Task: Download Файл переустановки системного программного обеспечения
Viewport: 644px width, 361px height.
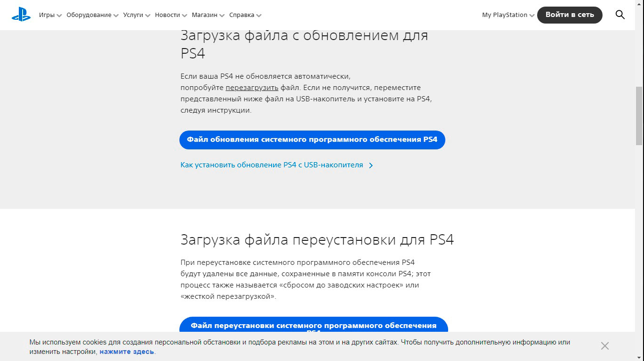Action: (x=314, y=325)
